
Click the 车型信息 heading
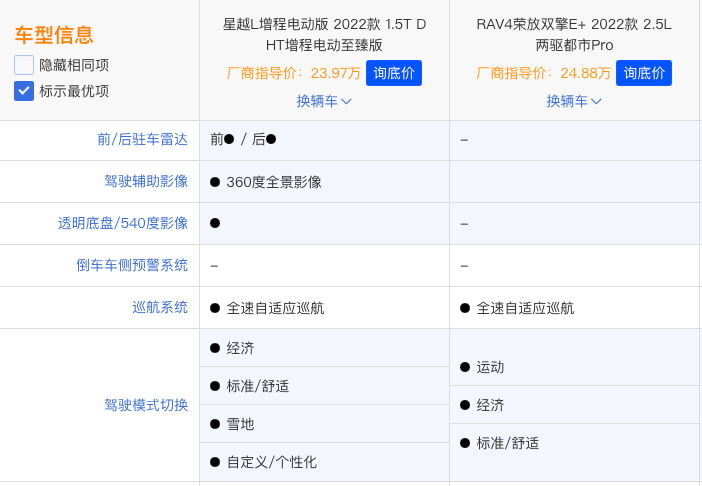54,35
